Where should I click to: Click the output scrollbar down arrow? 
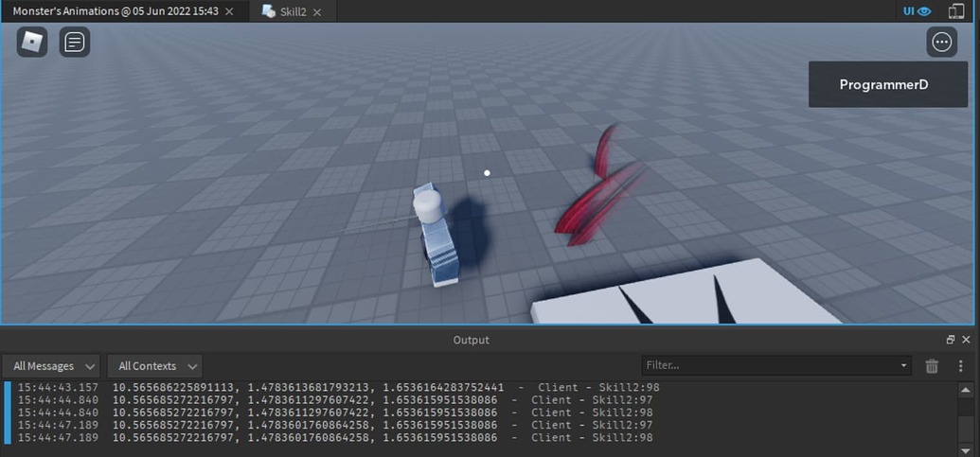click(x=965, y=449)
